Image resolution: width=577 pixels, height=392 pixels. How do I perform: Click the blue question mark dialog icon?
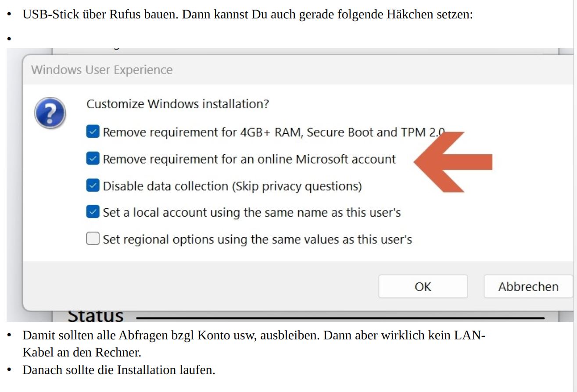50,113
